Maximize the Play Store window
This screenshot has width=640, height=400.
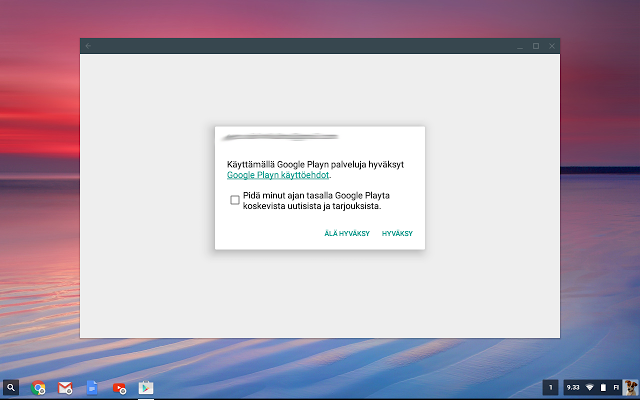pos(536,46)
